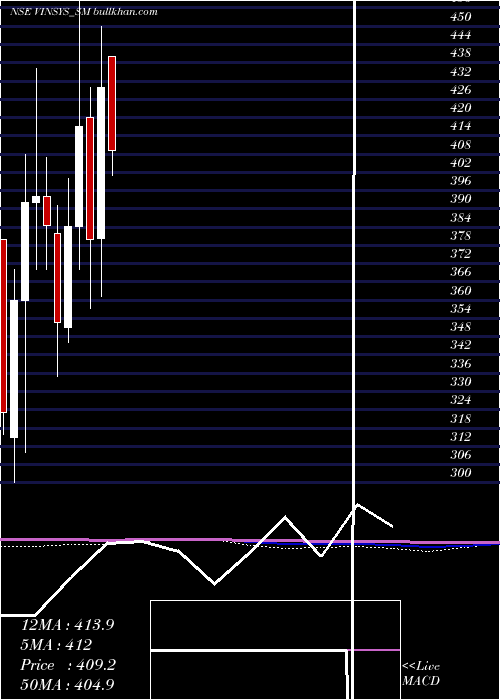
Task: Click the <<Live MACD label
Action: point(421,673)
